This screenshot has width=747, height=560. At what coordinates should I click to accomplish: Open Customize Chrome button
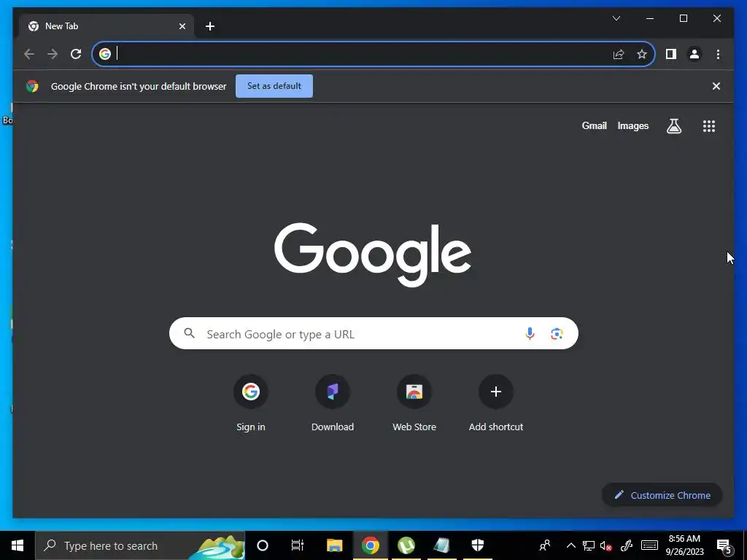point(662,495)
